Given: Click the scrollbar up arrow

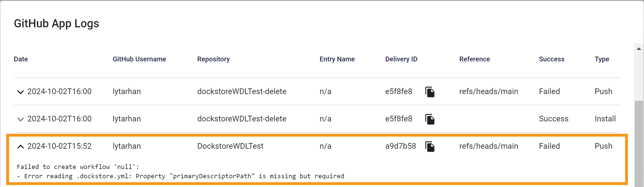Looking at the screenshot, I should (x=639, y=49).
